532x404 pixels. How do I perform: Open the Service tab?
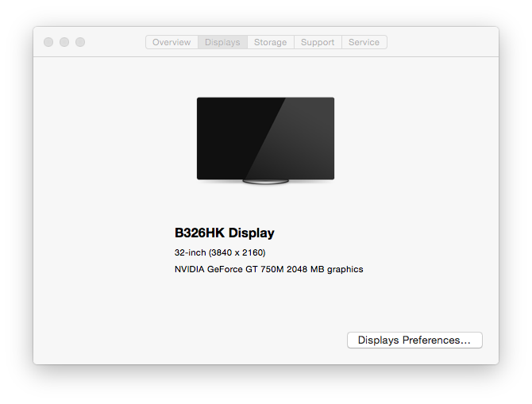click(x=364, y=42)
